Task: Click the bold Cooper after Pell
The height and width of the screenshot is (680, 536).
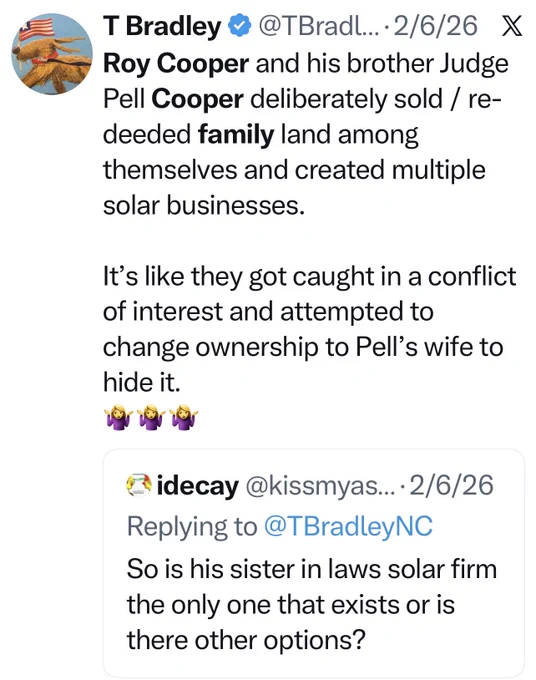Action: point(197,99)
